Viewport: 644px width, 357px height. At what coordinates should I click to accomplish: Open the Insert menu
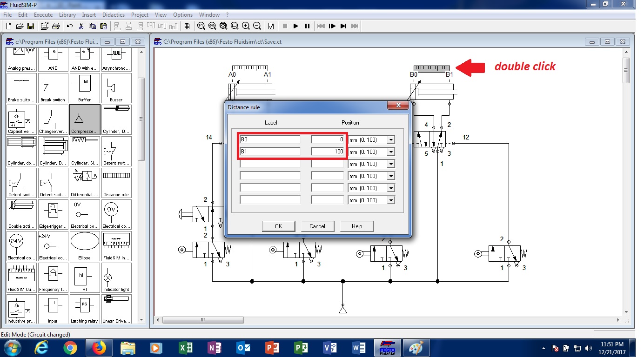[x=89, y=15]
